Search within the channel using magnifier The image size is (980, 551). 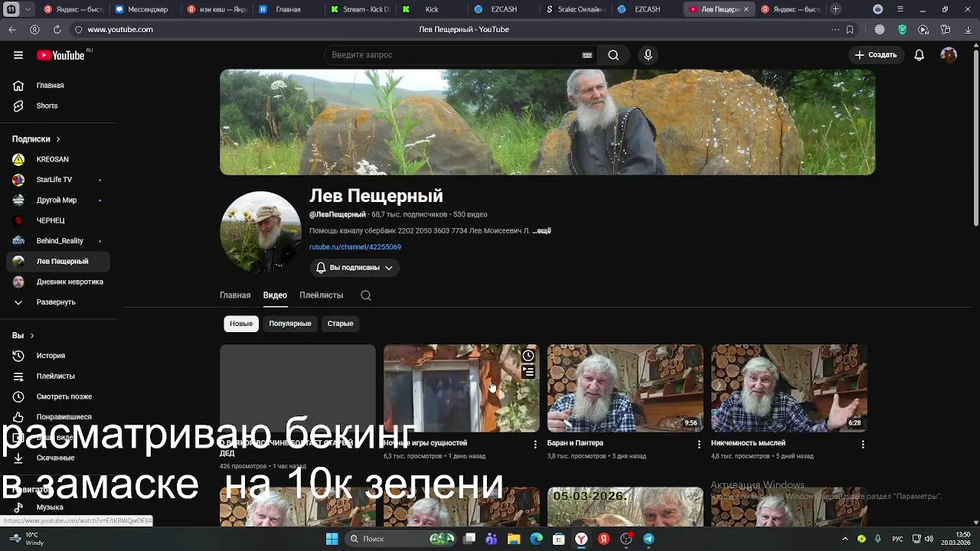366,295
